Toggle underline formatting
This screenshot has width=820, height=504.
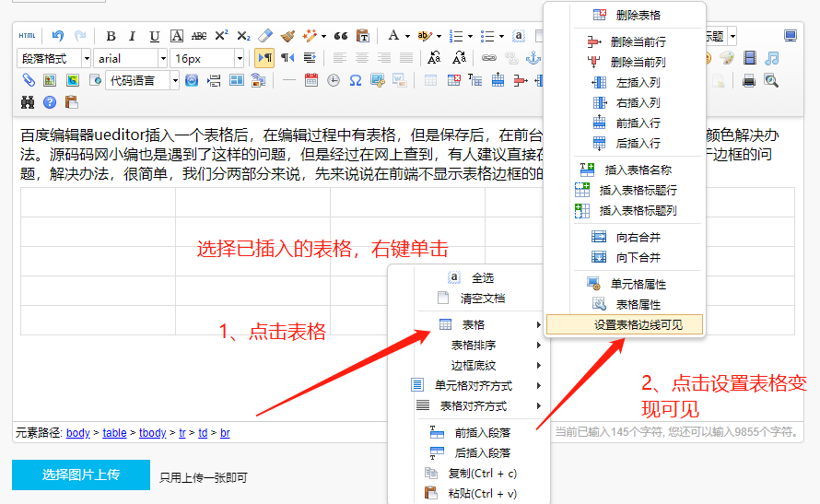coord(154,36)
